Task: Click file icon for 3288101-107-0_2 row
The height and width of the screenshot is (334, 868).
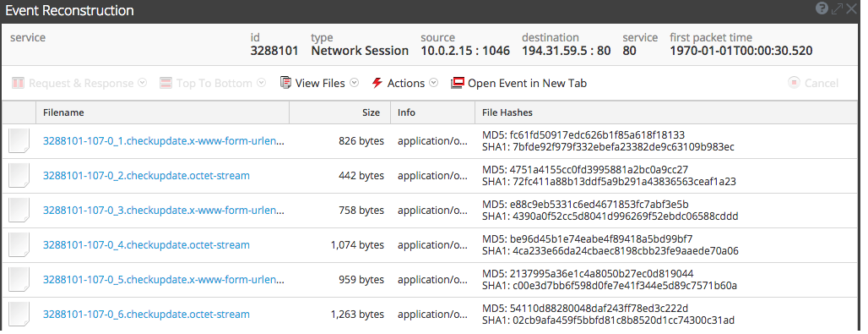Action: point(19,175)
